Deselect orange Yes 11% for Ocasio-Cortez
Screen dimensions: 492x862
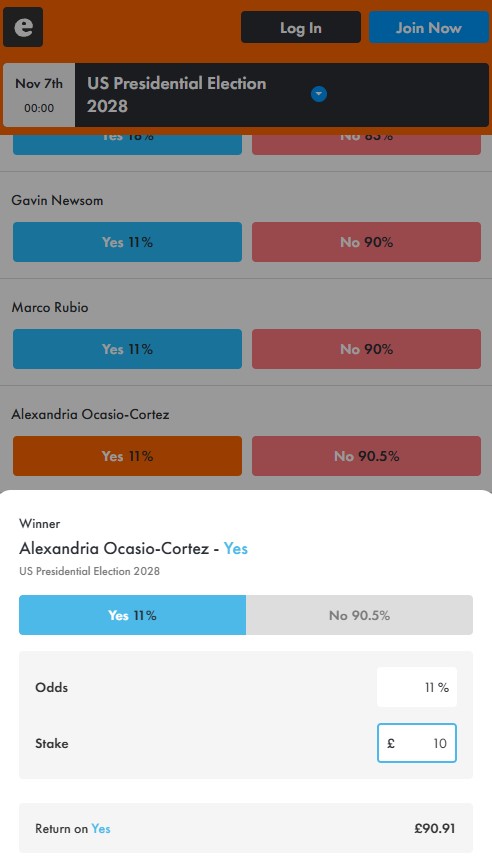128,456
